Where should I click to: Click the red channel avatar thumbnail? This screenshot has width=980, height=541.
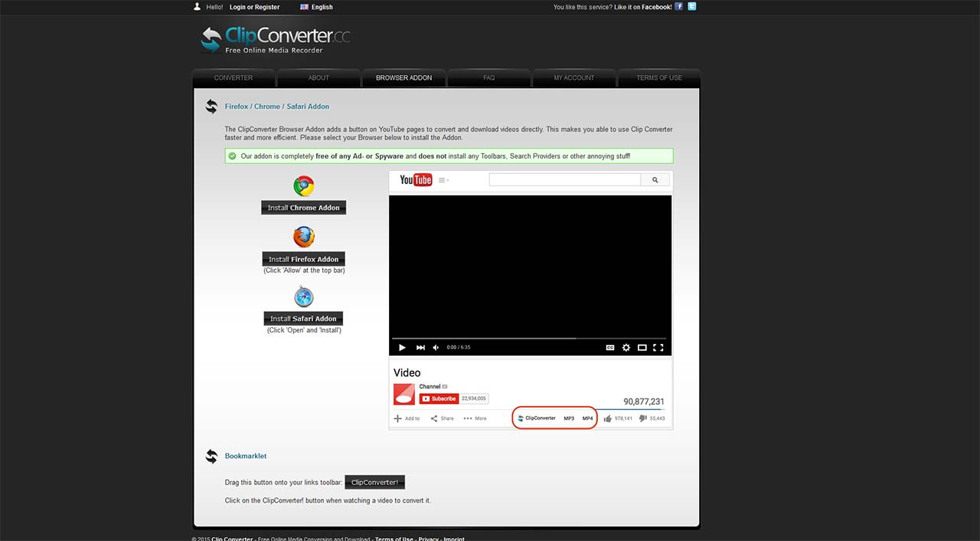click(404, 394)
